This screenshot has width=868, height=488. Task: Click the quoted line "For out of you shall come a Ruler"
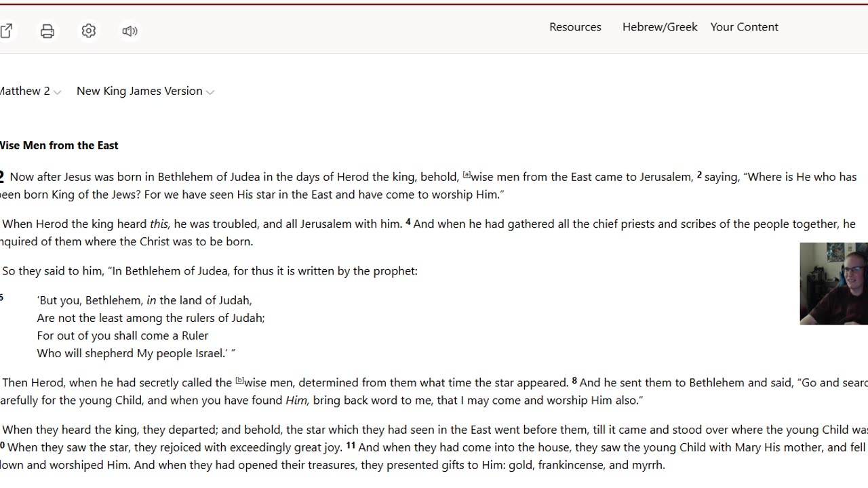pos(123,335)
